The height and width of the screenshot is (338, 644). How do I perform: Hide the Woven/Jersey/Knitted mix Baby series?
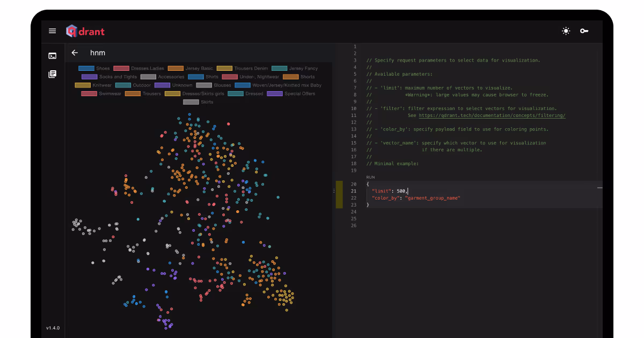click(278, 85)
